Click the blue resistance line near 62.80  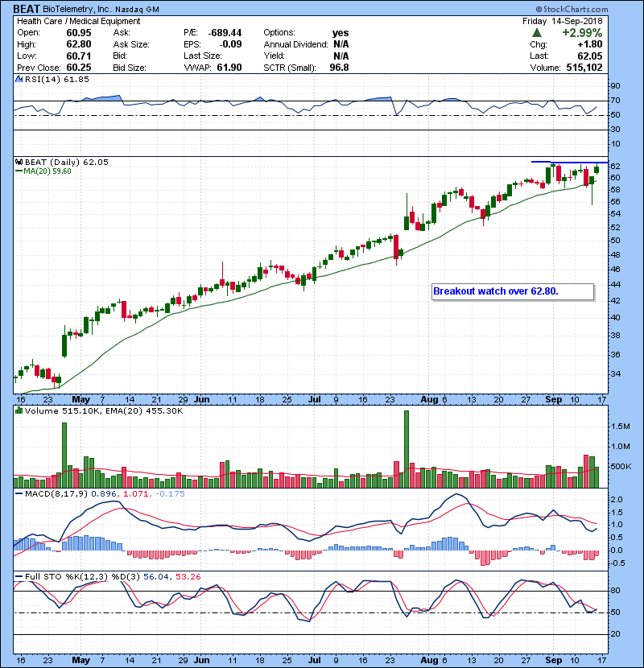pos(569,162)
